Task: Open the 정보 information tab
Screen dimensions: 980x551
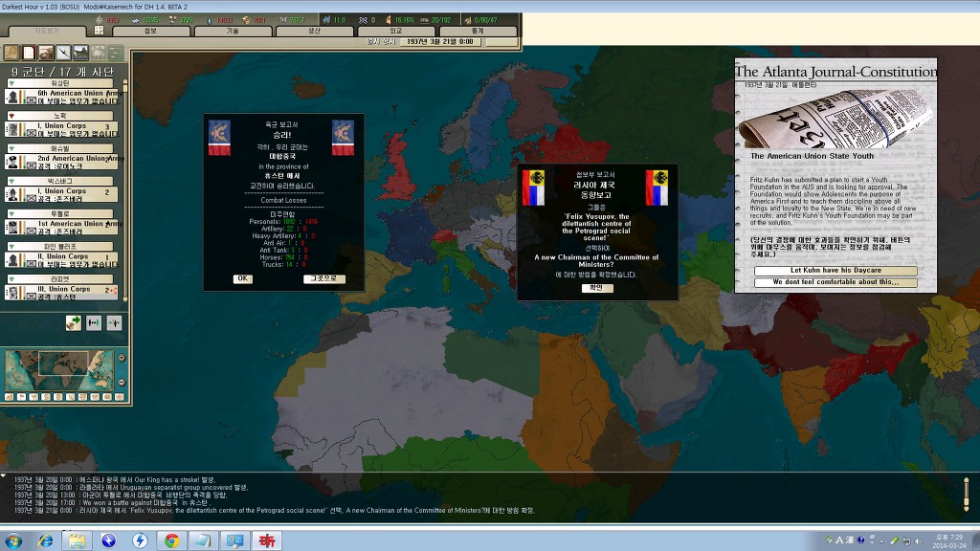Action: 150,31
